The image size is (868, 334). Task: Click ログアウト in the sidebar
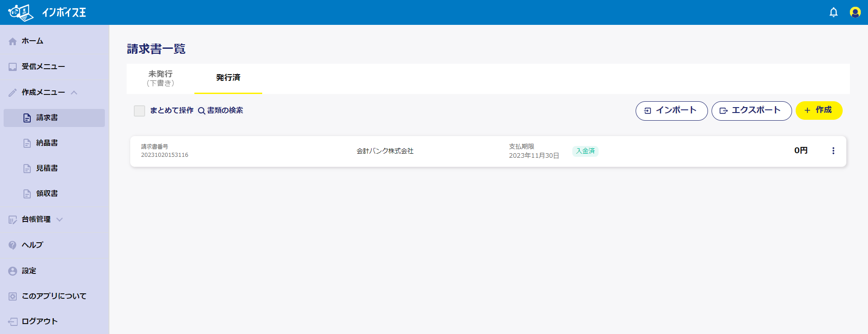[40, 321]
